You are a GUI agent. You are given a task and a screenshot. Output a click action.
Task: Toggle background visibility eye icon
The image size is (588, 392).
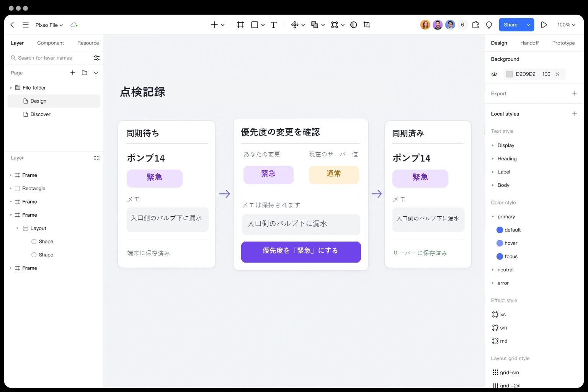[495, 74]
